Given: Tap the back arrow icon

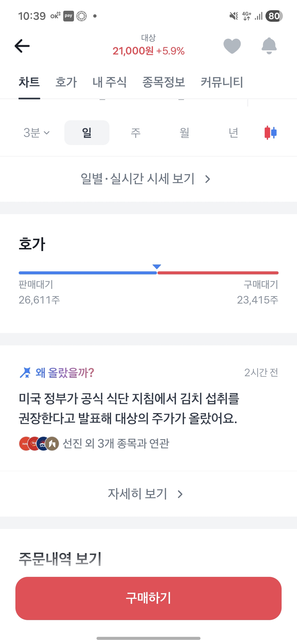Looking at the screenshot, I should point(22,46).
